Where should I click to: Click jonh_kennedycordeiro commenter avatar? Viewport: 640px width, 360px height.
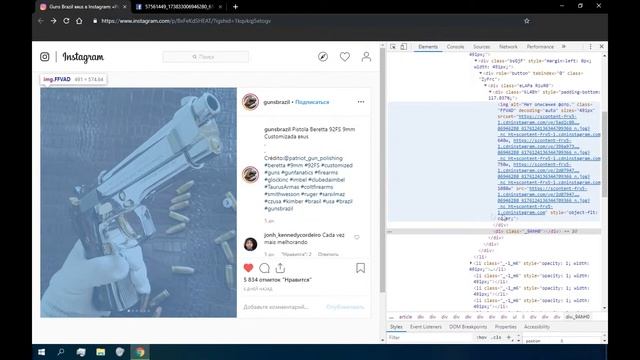pos(250,244)
